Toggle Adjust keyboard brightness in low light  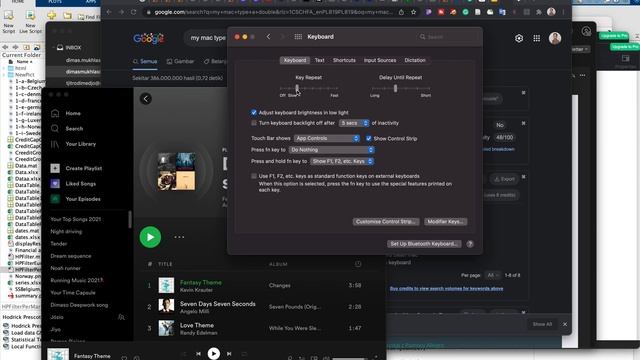(253, 112)
